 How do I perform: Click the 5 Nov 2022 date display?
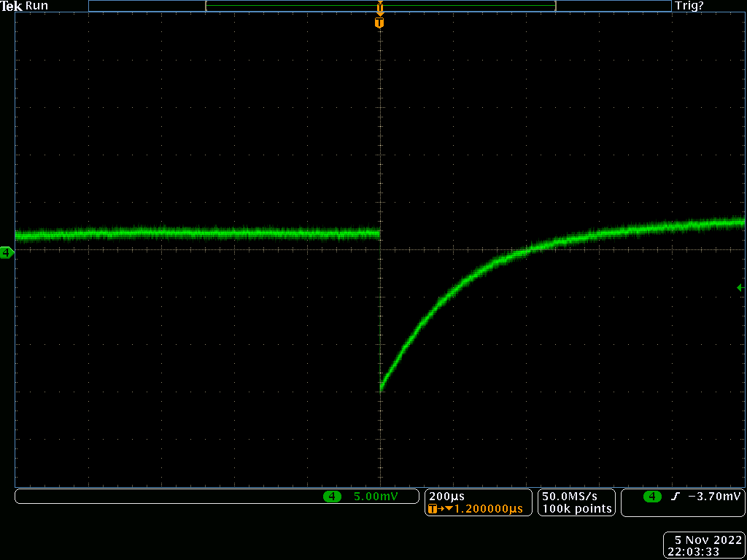point(708,540)
